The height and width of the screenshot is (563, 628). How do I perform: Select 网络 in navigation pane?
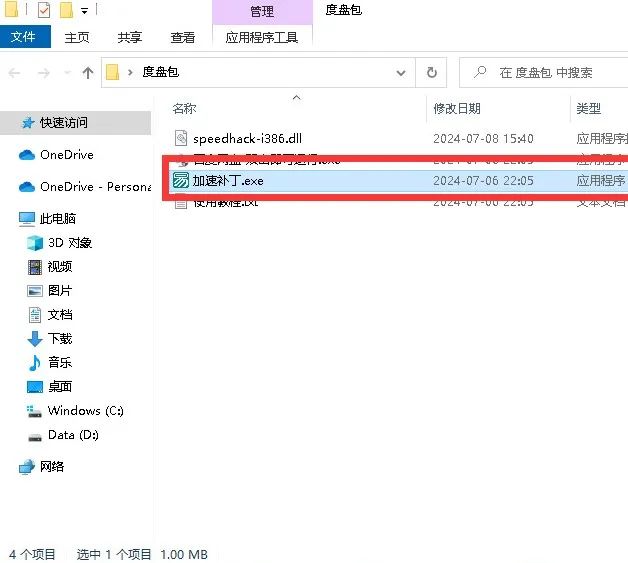tap(52, 466)
